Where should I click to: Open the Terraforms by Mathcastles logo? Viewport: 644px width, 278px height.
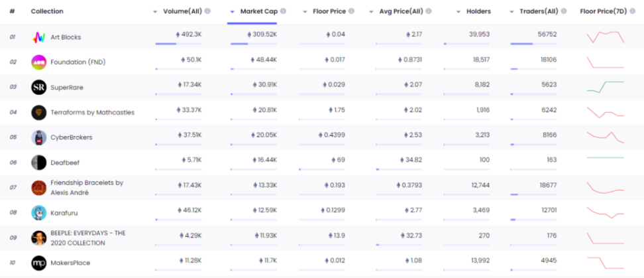(x=38, y=112)
